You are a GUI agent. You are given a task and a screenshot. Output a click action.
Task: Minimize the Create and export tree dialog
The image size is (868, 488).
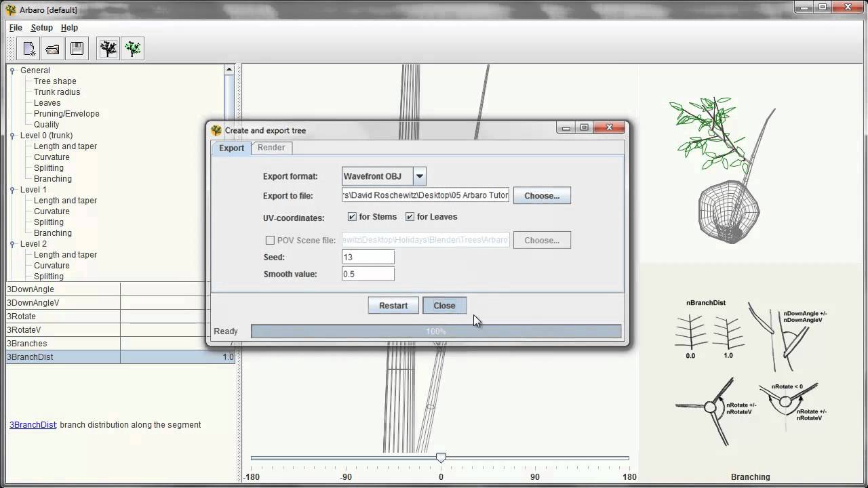tap(566, 127)
